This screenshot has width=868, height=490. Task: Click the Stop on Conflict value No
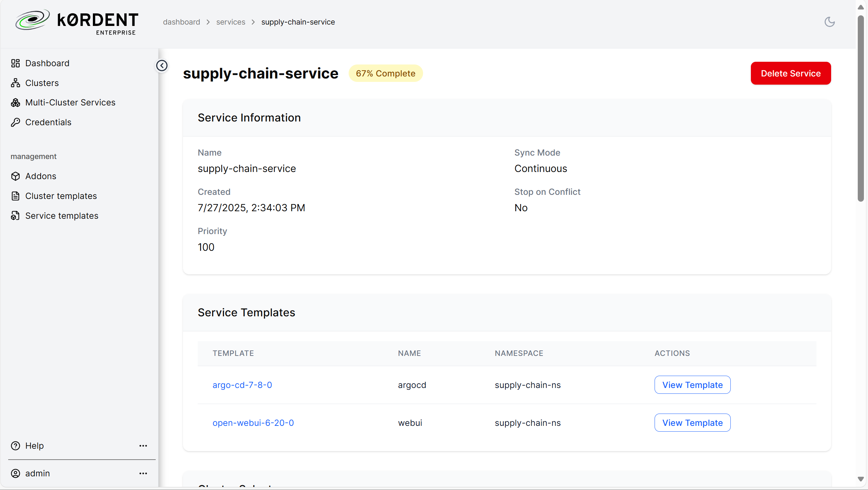(521, 208)
